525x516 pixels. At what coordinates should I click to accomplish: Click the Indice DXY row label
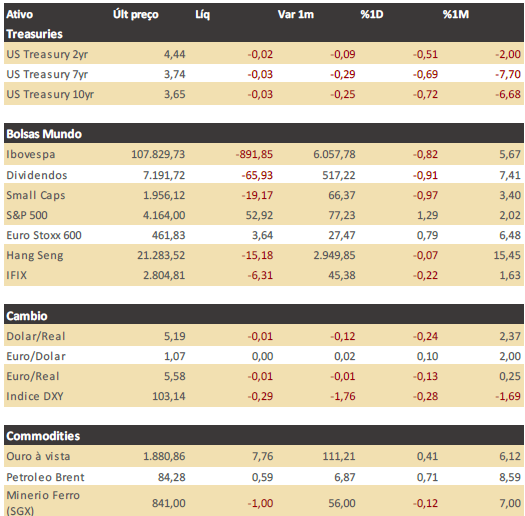(x=35, y=396)
